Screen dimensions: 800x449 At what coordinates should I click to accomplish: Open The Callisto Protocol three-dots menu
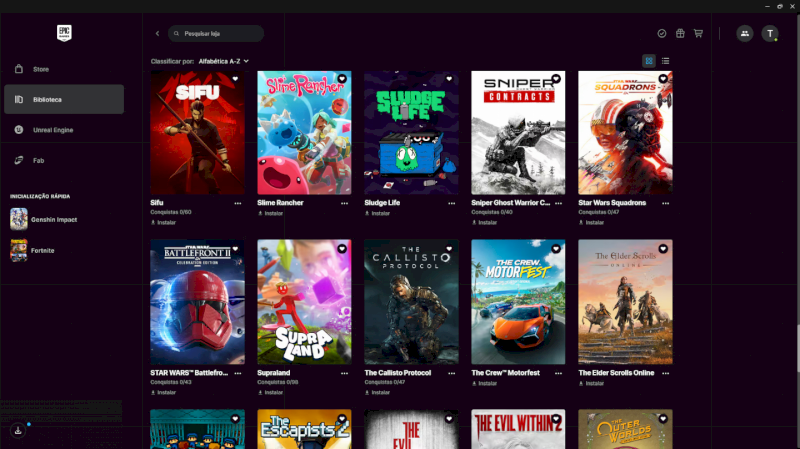(x=452, y=373)
